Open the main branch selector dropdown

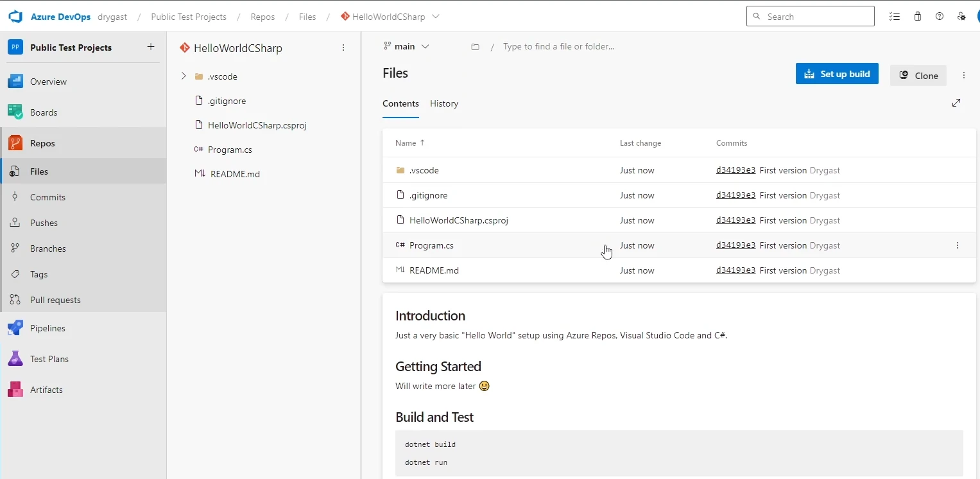click(x=406, y=46)
